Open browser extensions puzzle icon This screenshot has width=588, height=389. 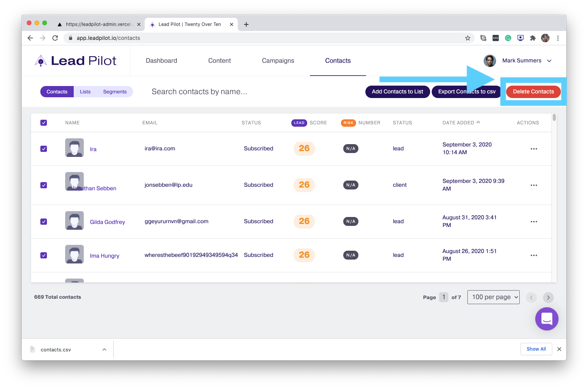(x=533, y=38)
